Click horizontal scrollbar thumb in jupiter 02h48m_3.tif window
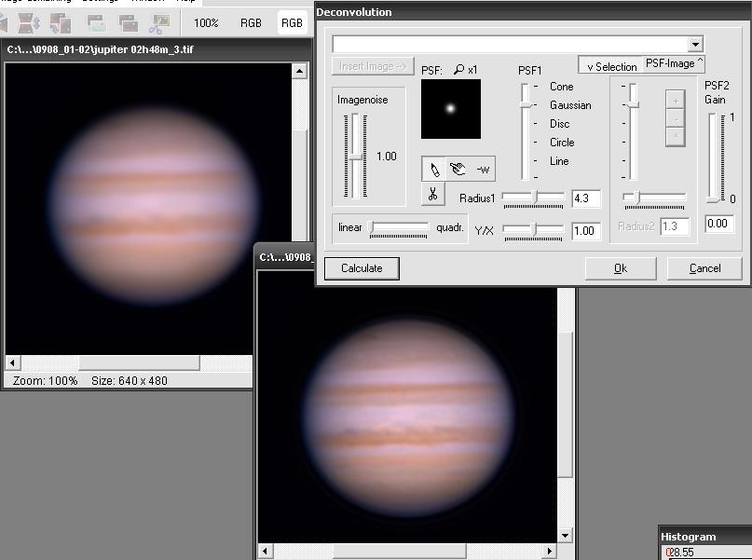Viewport: 752px width, 560px height. pos(139,362)
